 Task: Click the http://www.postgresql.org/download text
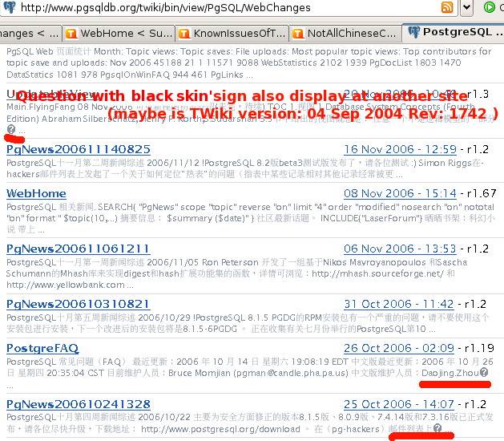pos(220,429)
